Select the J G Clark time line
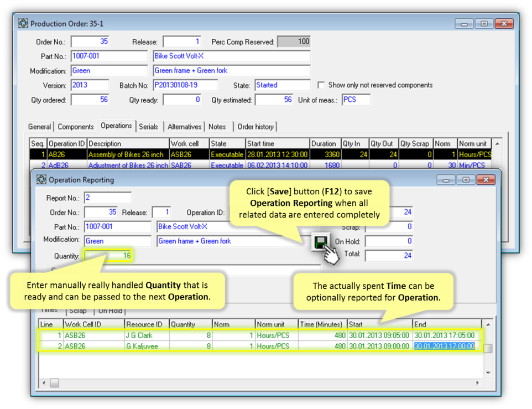This screenshot has width=532, height=409. pyautogui.click(x=260, y=335)
